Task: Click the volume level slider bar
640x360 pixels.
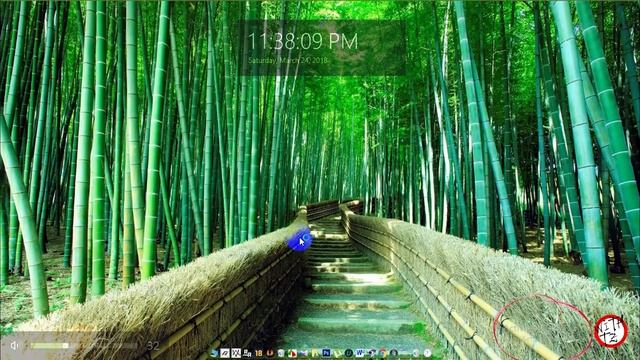Action: pyautogui.click(x=84, y=346)
